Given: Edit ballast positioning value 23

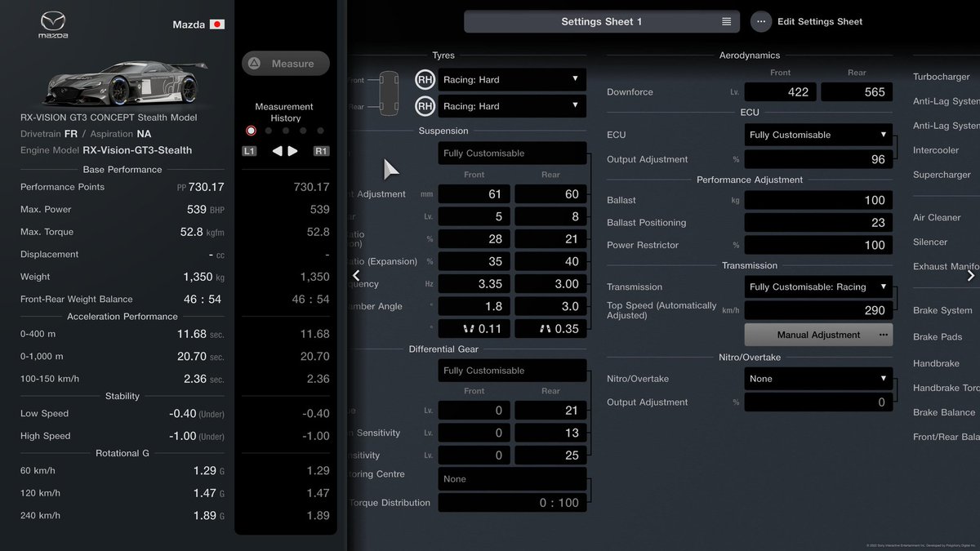Looking at the screenshot, I should click(818, 223).
